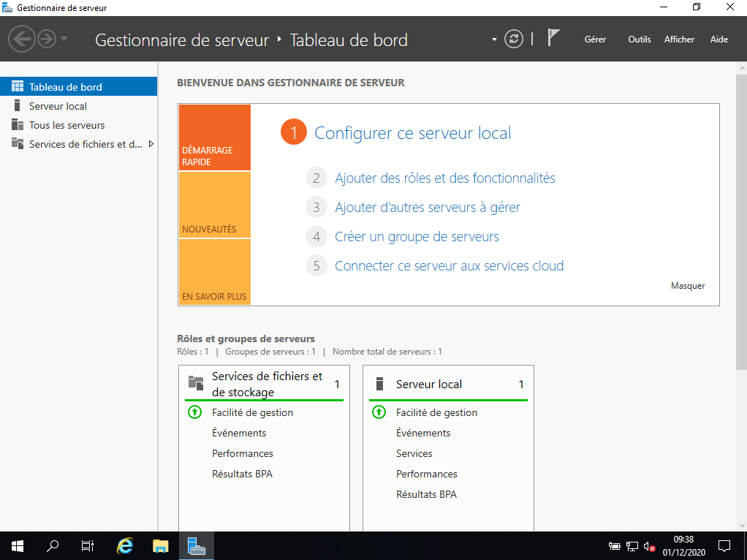
Task: Open Résultats BPA in Serveur local tile
Action: tap(426, 494)
